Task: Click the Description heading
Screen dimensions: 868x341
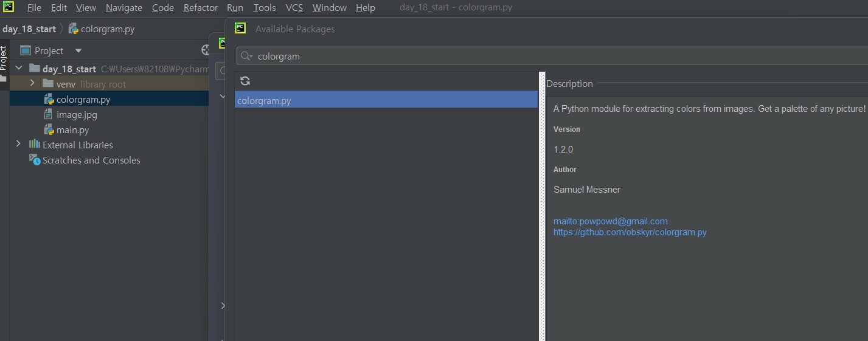Action: point(569,83)
